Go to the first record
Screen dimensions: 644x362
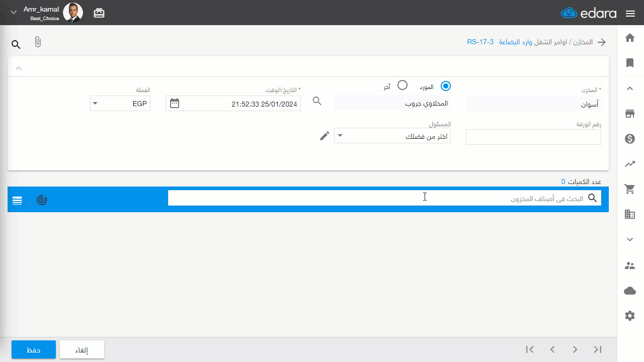530,349
